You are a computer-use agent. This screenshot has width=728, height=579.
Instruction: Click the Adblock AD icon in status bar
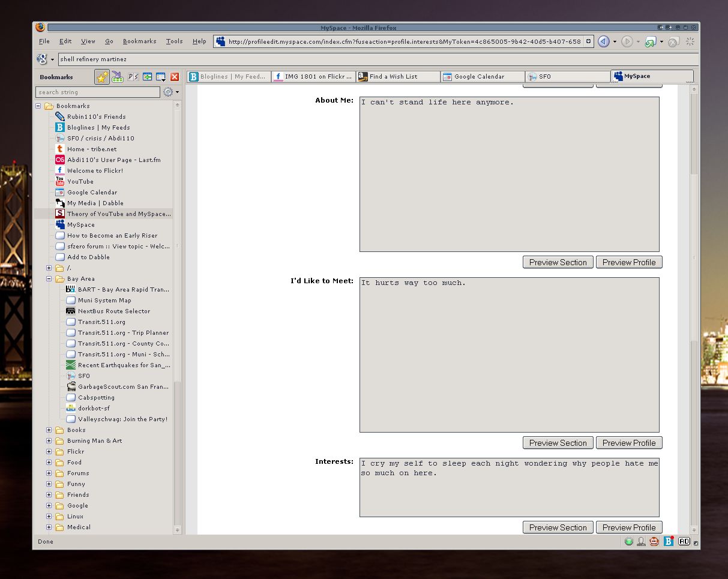click(x=684, y=541)
